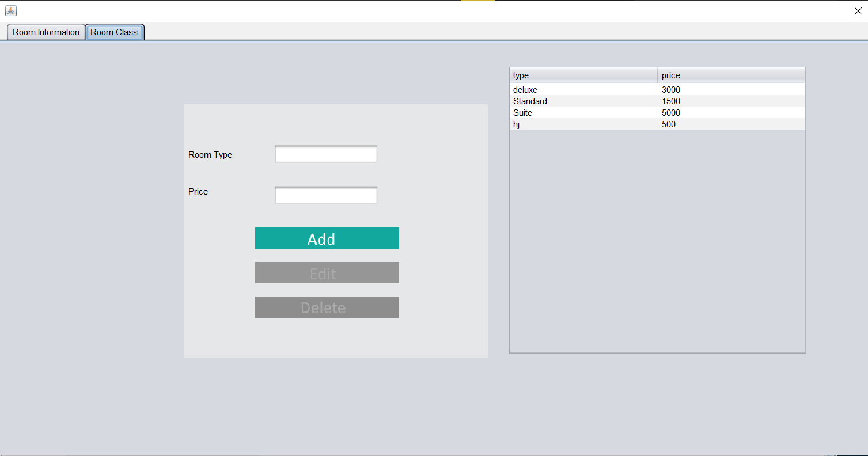
Task: Click the 500 price cell
Action: pyautogui.click(x=669, y=124)
